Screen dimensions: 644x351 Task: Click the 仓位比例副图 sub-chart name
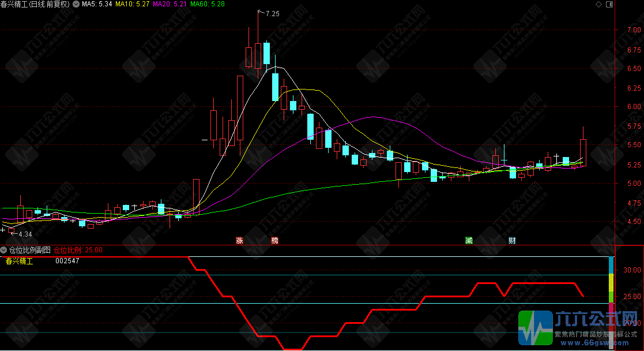pyautogui.click(x=30, y=250)
